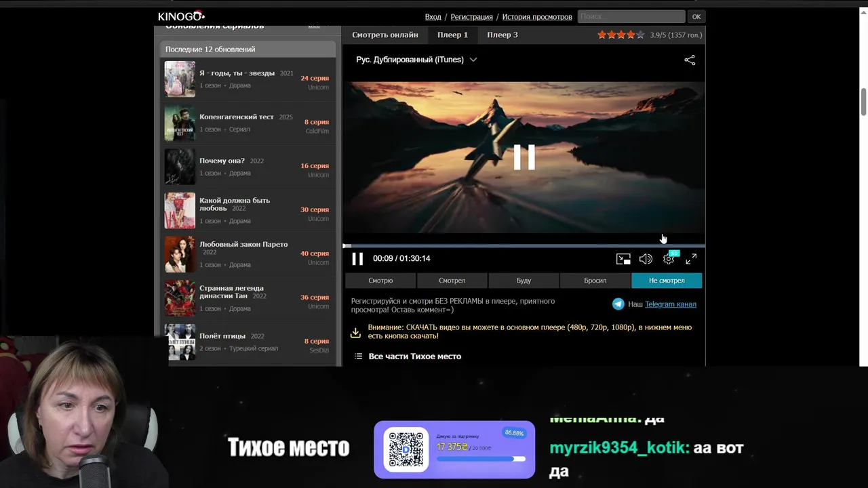Screen dimensions: 868x488
Task: Rate the movie with the fifth star
Action: tap(640, 35)
